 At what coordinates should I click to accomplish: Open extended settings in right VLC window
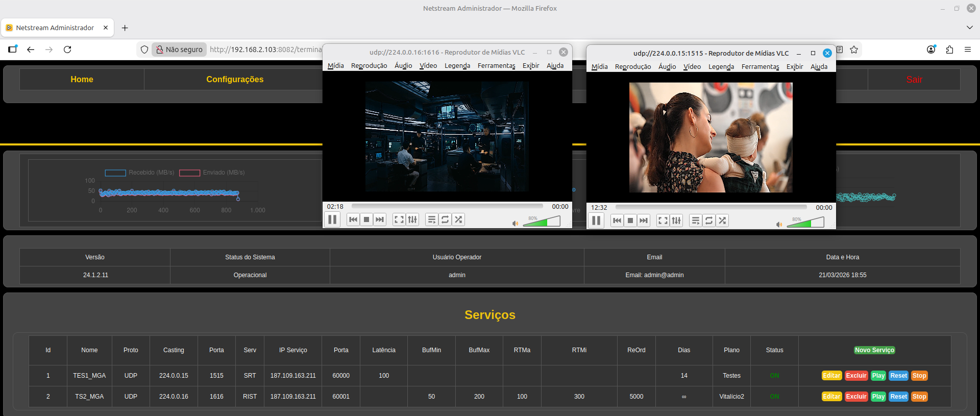676,221
